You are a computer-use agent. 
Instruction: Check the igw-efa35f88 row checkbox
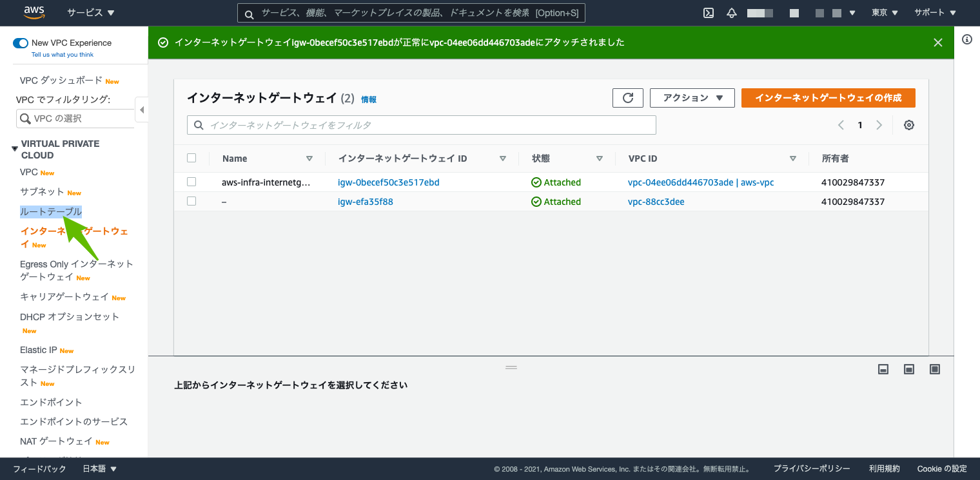[191, 201]
